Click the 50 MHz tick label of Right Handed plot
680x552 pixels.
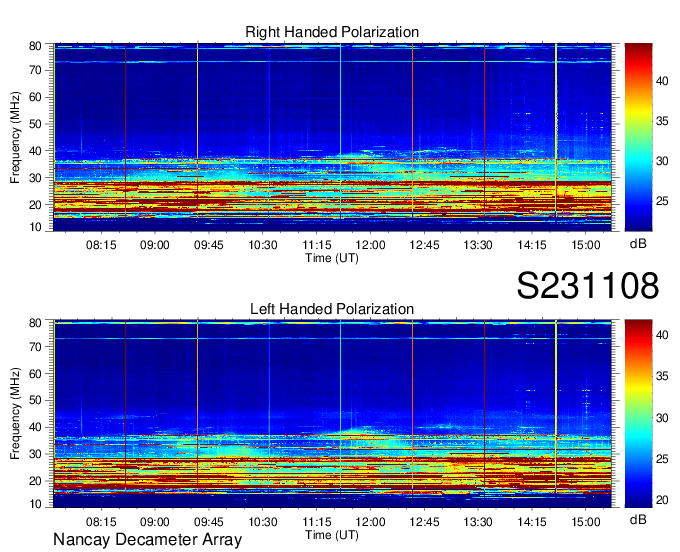[35, 124]
